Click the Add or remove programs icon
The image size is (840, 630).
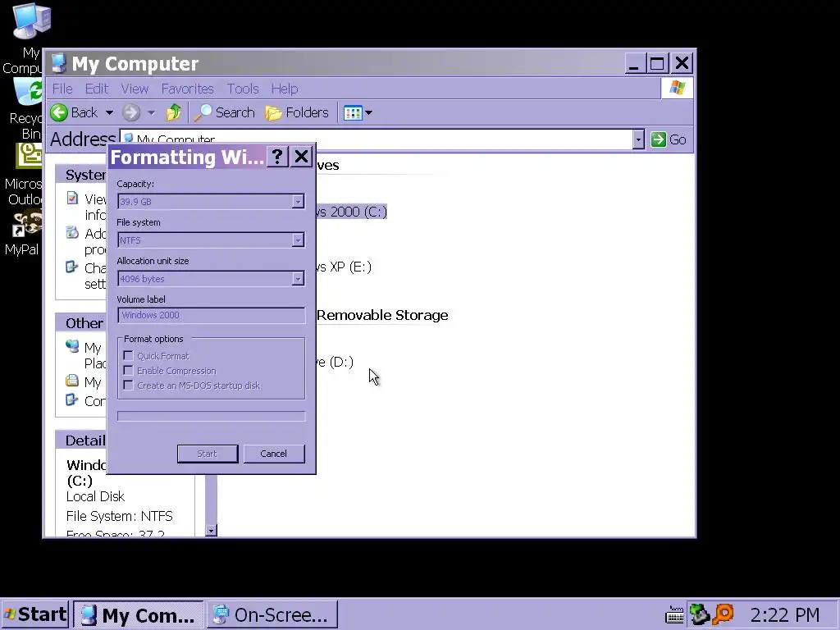coord(72,232)
